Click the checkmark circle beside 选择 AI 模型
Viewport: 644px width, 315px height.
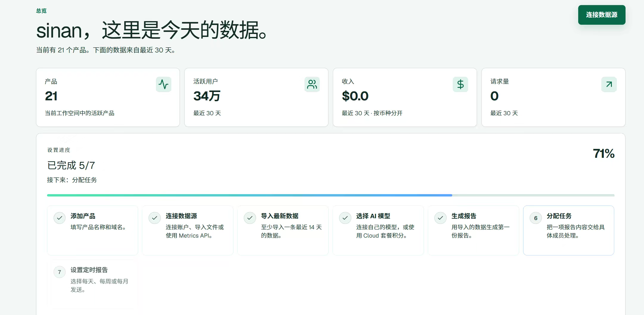(x=345, y=218)
